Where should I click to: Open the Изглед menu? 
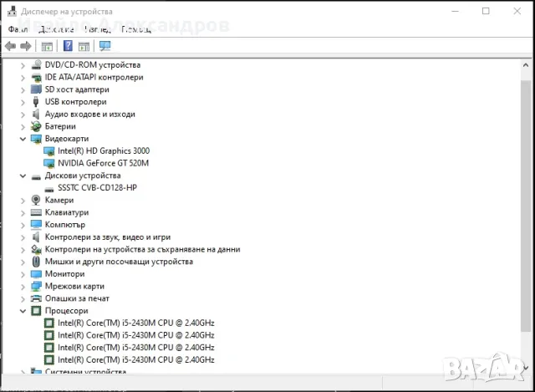[98, 29]
